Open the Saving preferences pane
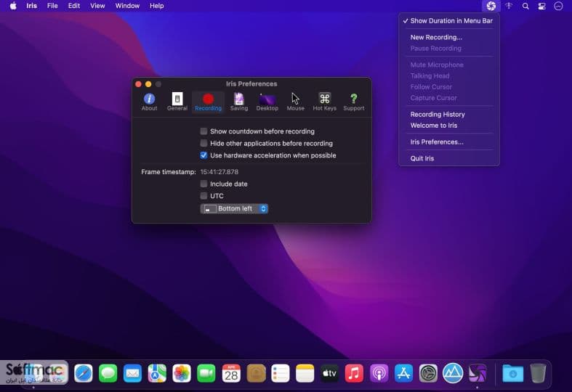 pyautogui.click(x=239, y=102)
